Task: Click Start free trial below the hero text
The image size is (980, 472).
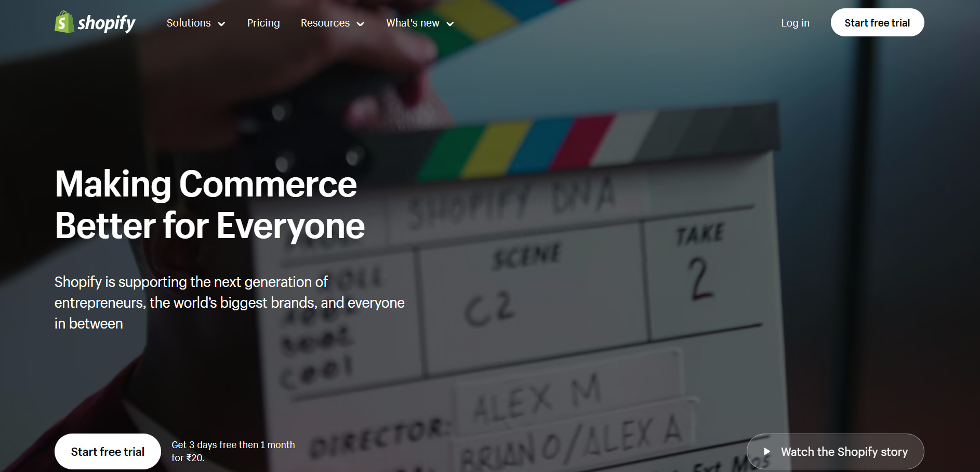Action: 108,451
